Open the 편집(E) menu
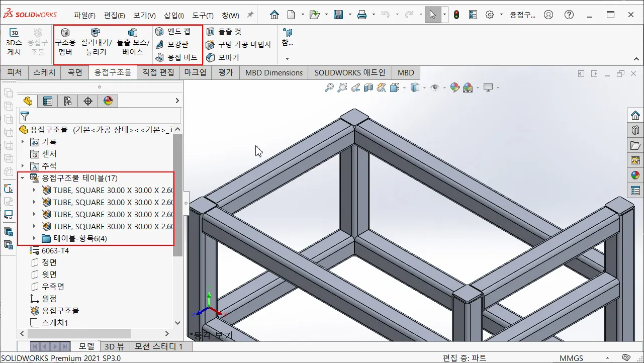This screenshot has width=644, height=363. tap(114, 15)
